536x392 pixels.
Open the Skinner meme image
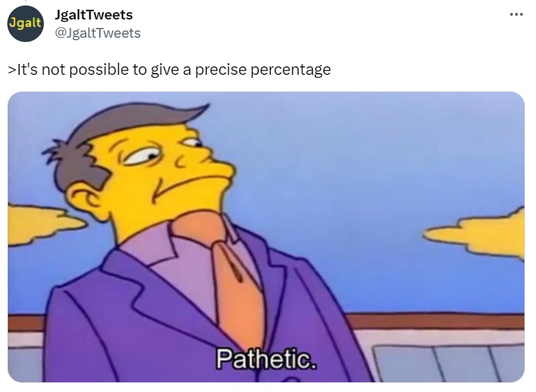[266, 237]
